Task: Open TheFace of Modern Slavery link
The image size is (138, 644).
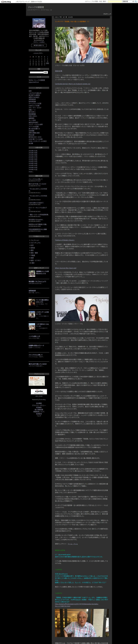Action: click(x=65, y=240)
